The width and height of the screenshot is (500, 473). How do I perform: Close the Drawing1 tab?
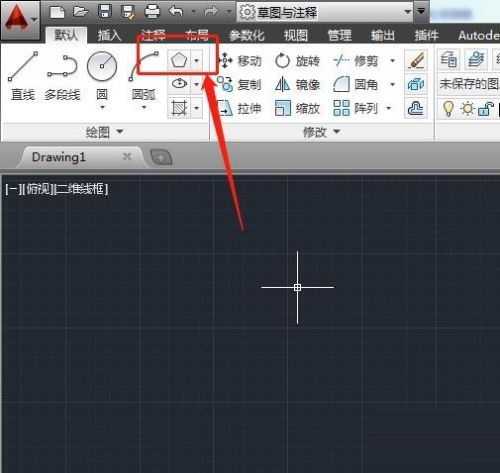pos(127,156)
